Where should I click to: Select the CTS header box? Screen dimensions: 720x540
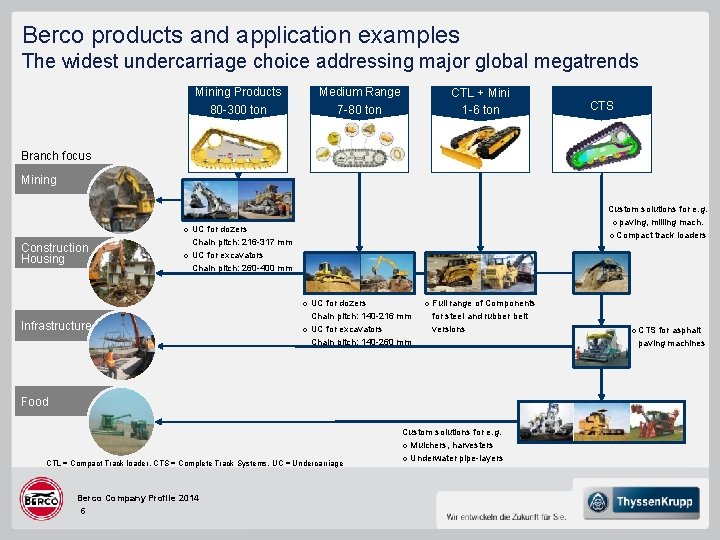pos(602,102)
